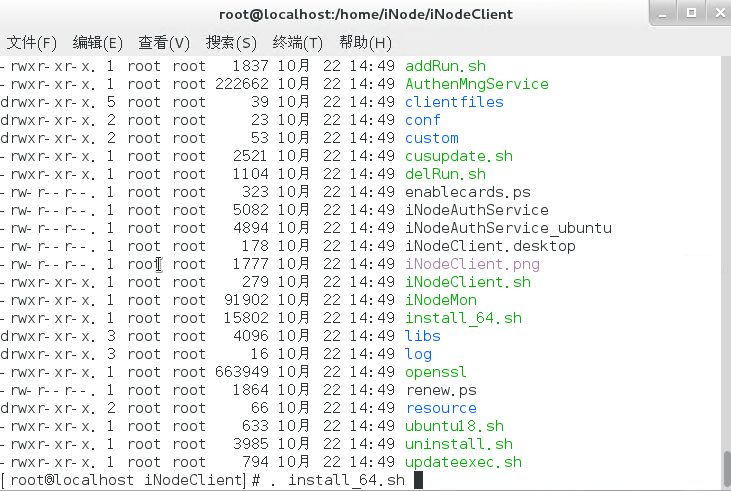Click the file size 663949

[241, 373]
